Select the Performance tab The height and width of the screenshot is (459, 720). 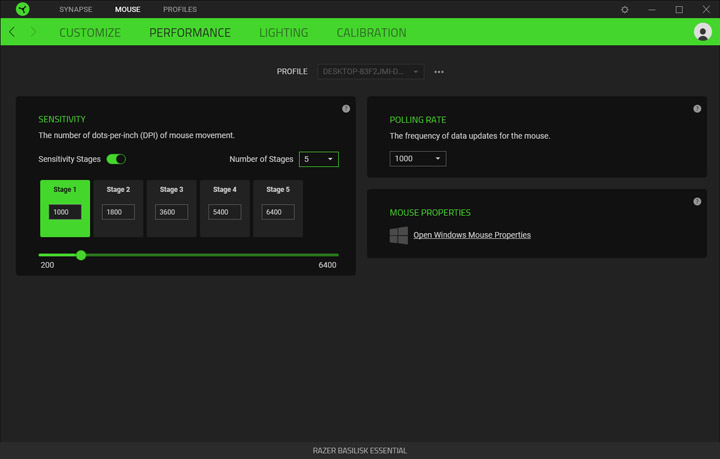pyautogui.click(x=190, y=33)
